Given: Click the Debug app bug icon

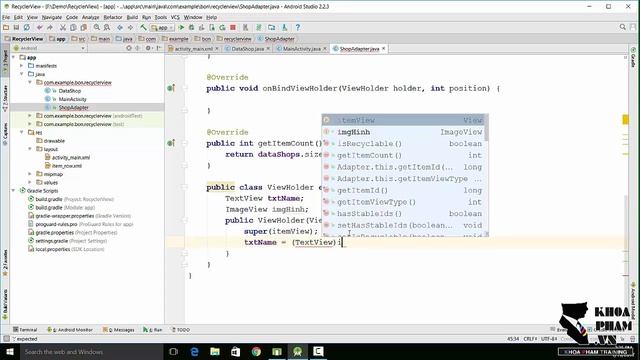Looking at the screenshot, I should tap(191, 27).
